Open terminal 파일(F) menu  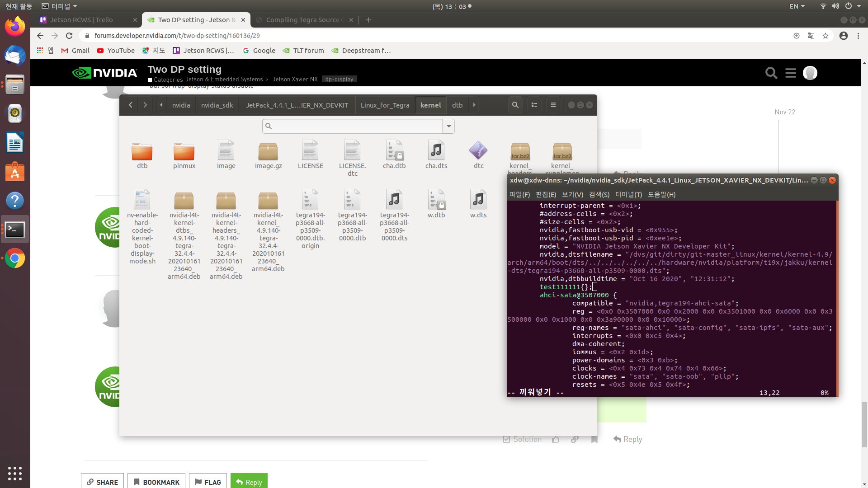[x=519, y=194]
